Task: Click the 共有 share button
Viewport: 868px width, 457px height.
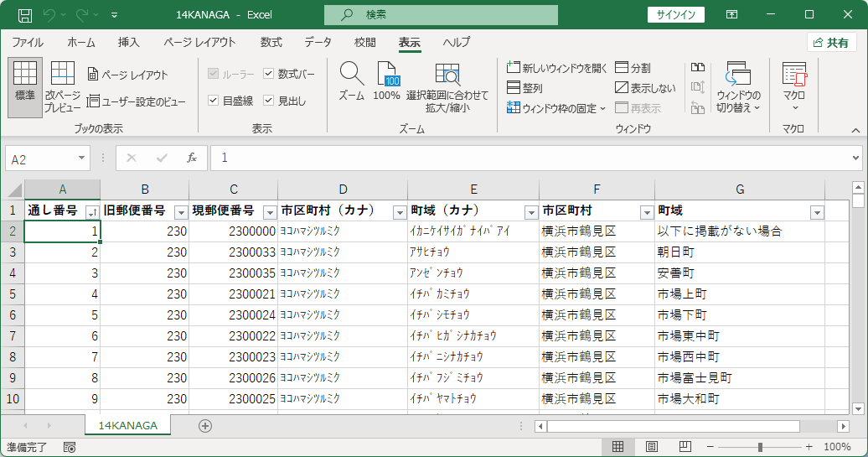Action: tap(831, 43)
